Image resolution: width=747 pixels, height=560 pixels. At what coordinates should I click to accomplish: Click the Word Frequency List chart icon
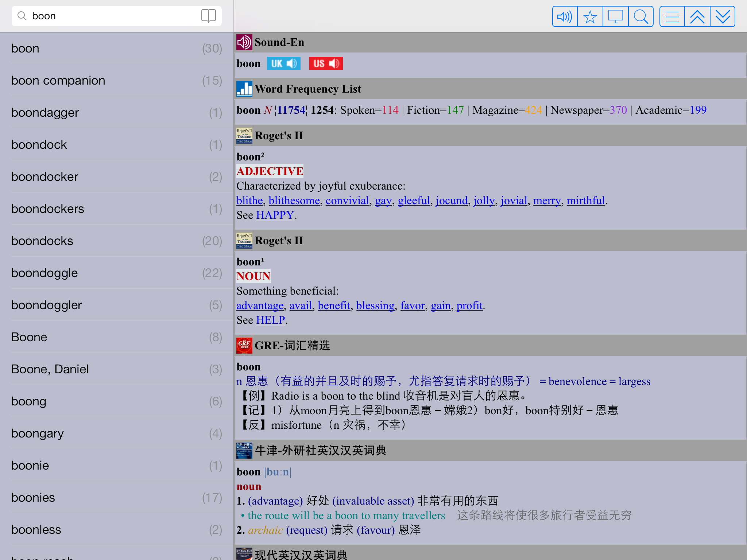tap(244, 89)
